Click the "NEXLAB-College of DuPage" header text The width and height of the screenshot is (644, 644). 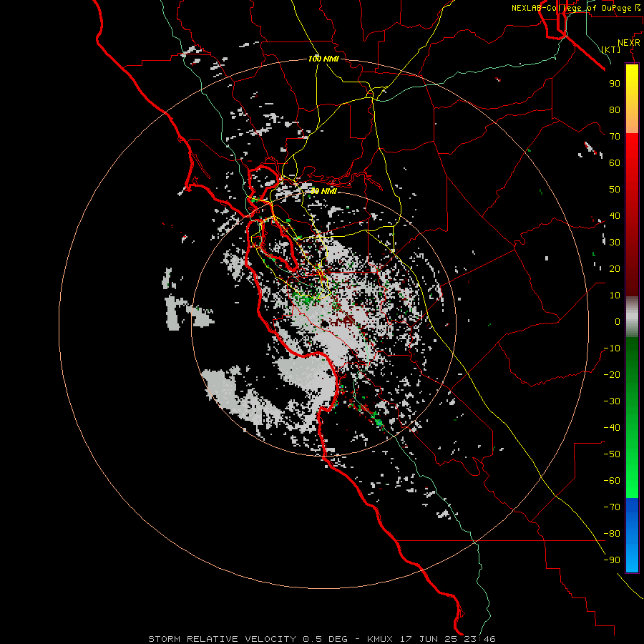571,8
